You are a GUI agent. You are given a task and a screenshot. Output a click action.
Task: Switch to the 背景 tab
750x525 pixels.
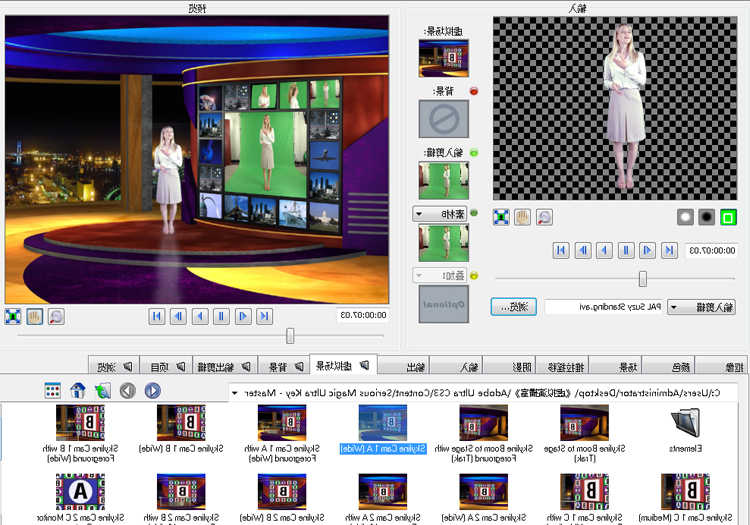point(283,366)
